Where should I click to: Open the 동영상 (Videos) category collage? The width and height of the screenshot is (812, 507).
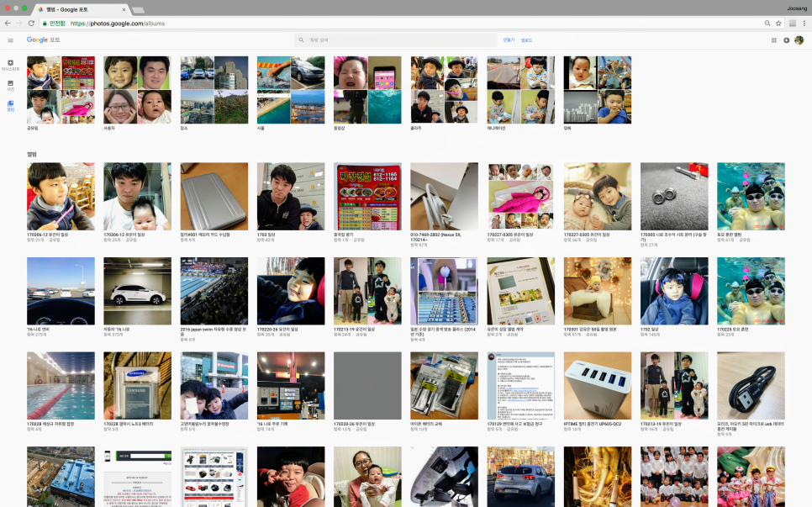point(367,90)
